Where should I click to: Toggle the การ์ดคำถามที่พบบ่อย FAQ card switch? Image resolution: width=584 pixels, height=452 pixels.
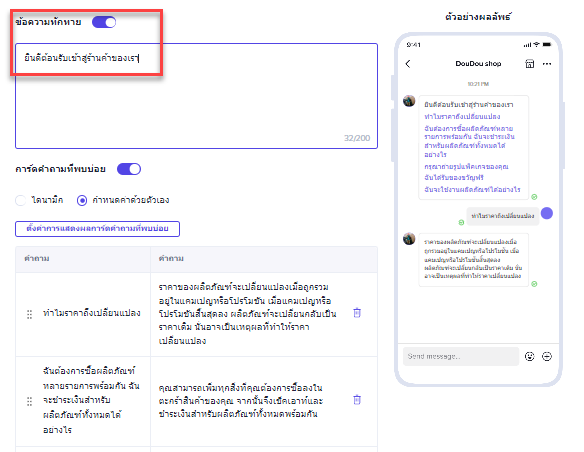[x=129, y=169]
